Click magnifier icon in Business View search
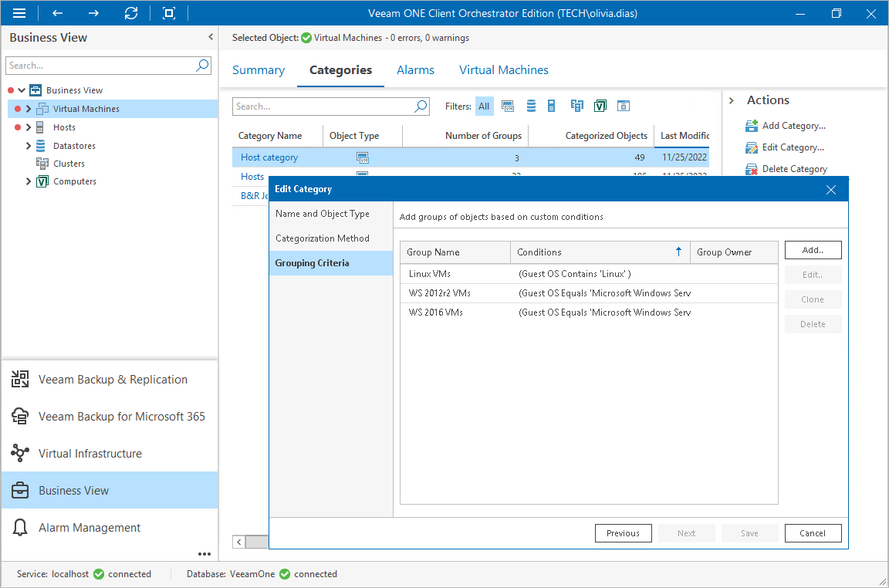 [x=202, y=66]
